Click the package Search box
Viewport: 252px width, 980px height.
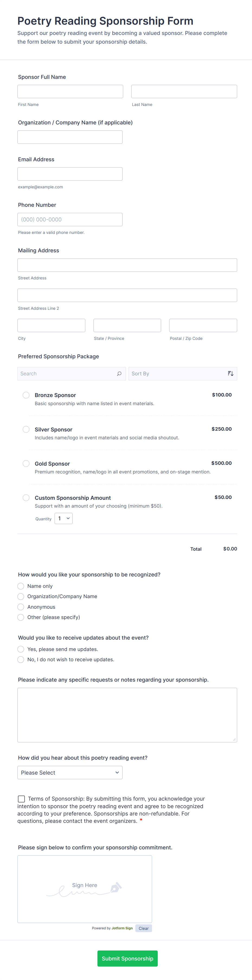[x=66, y=373]
